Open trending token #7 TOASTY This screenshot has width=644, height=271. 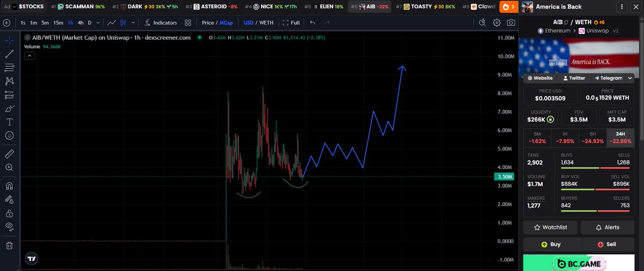coord(425,7)
